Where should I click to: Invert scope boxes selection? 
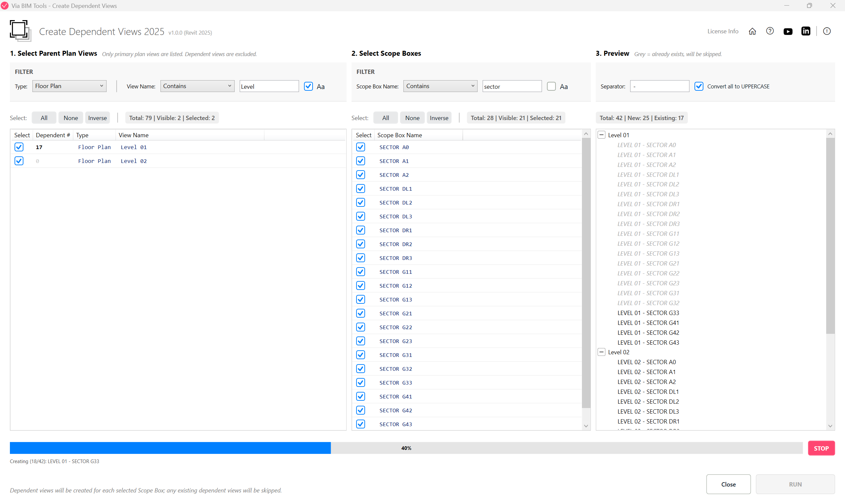click(439, 118)
